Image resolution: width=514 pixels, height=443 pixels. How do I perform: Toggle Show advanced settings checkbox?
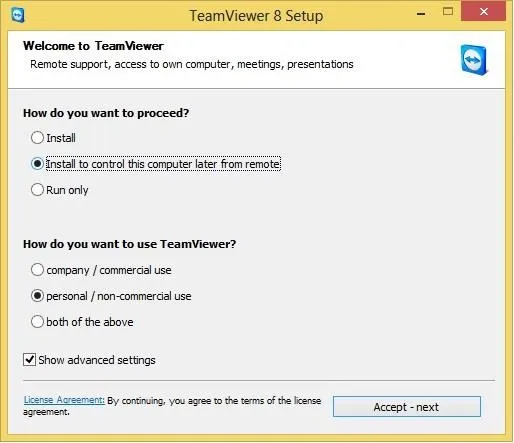[29, 360]
